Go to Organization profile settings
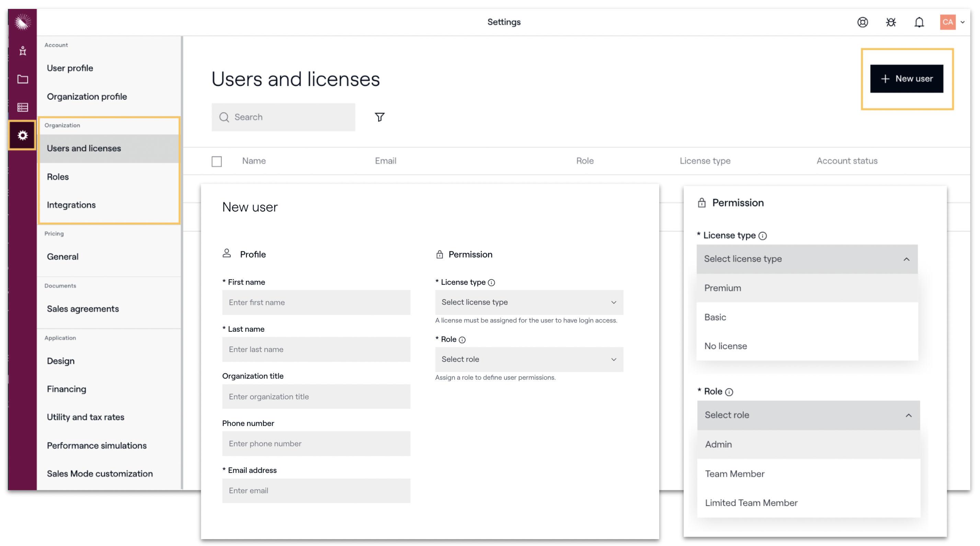The width and height of the screenshot is (980, 546). [87, 96]
